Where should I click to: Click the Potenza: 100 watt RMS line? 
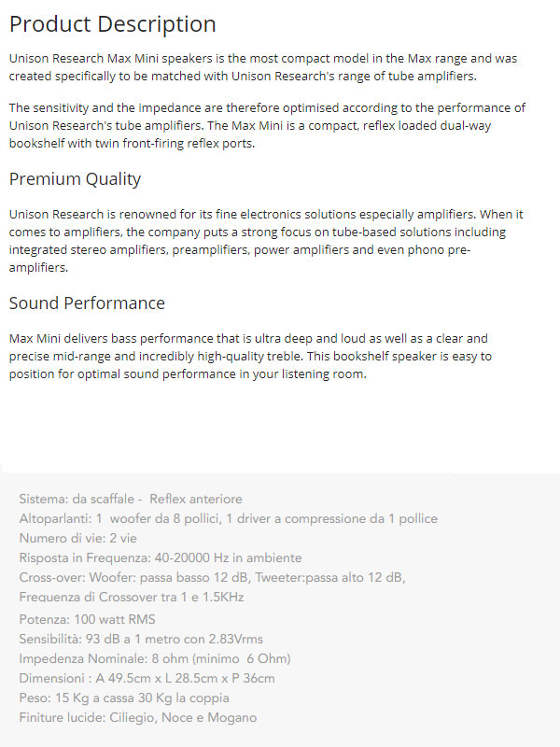(x=87, y=619)
